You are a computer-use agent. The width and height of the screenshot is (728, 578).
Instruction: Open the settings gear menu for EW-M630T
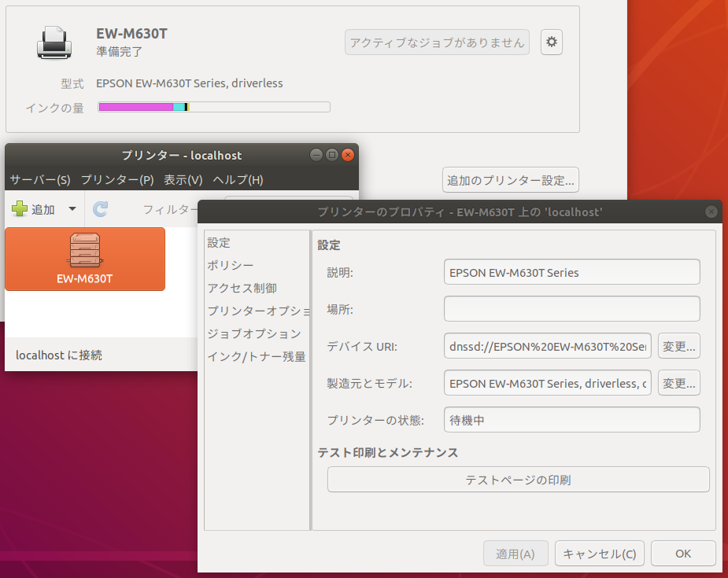[551, 42]
